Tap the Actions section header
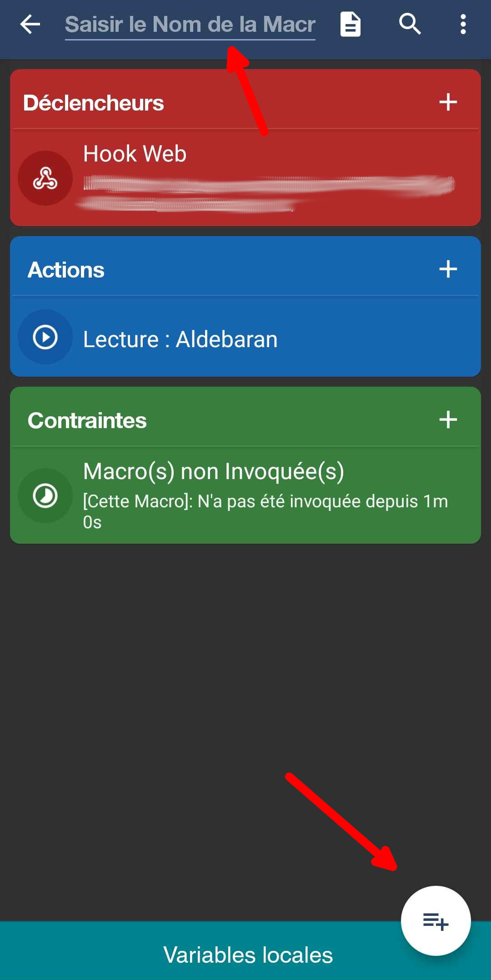491x980 pixels. (66, 270)
